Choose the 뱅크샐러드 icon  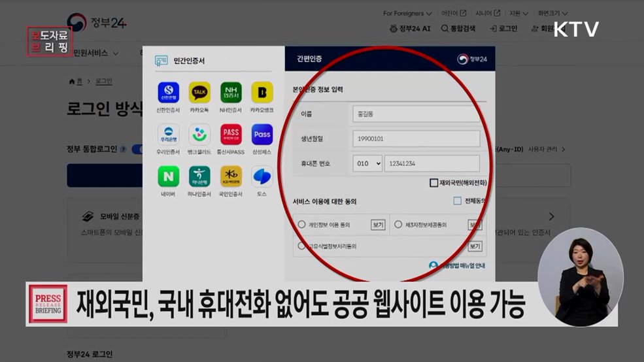(x=199, y=134)
